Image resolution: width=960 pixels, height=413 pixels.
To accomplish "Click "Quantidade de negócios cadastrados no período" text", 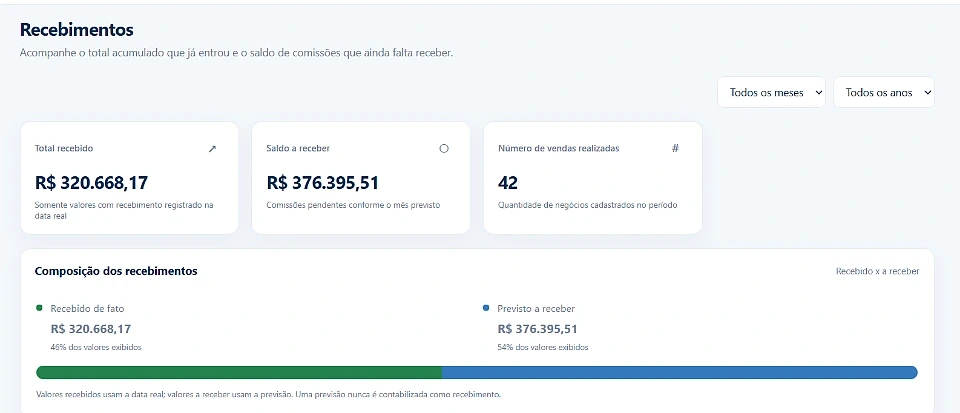I will pos(588,205).
